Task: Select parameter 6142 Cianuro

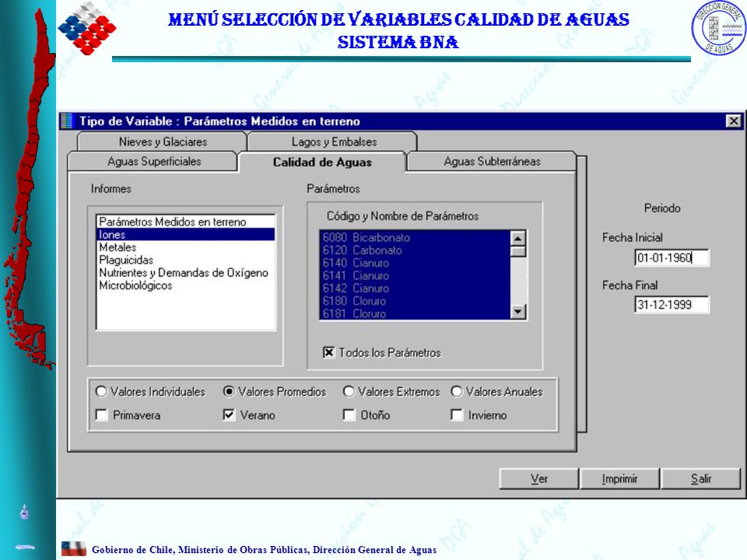Action: pyautogui.click(x=415, y=288)
